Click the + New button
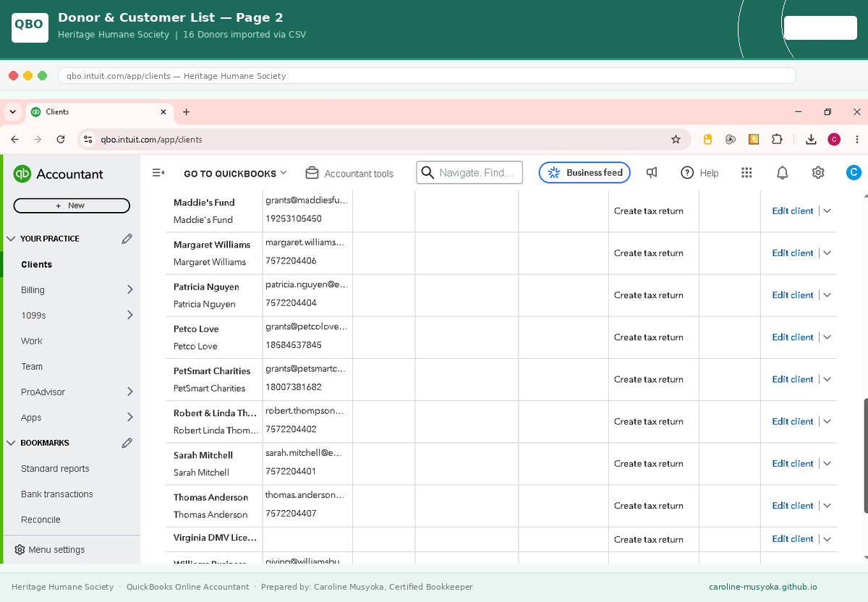Screen dimensions: 868x602 coord(72,205)
